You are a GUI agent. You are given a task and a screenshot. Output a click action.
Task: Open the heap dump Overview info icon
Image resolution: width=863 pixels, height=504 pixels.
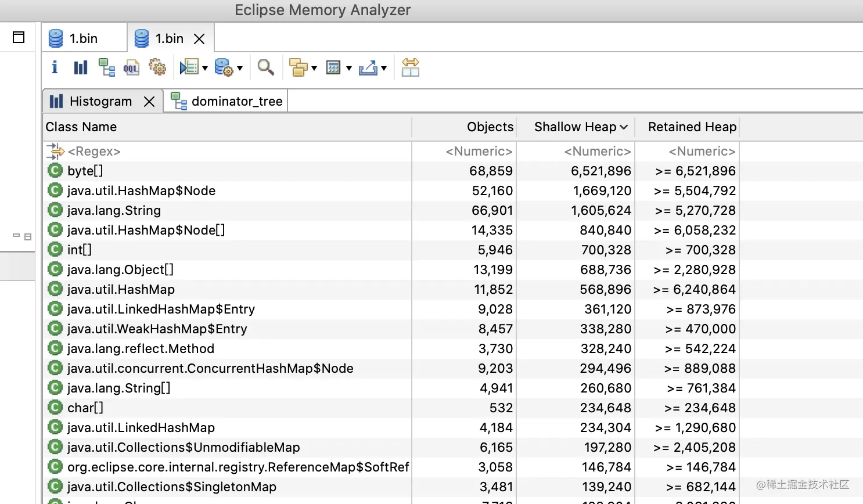pyautogui.click(x=55, y=67)
